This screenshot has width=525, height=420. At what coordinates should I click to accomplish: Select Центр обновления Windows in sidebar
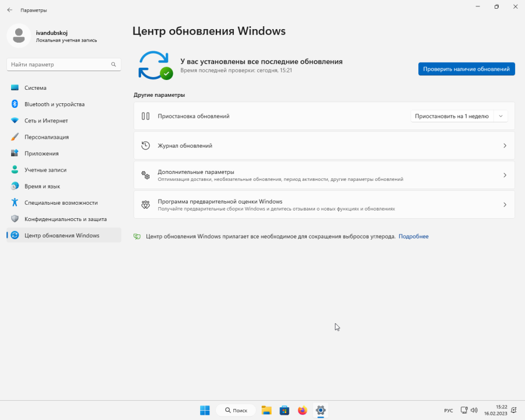(x=64, y=235)
